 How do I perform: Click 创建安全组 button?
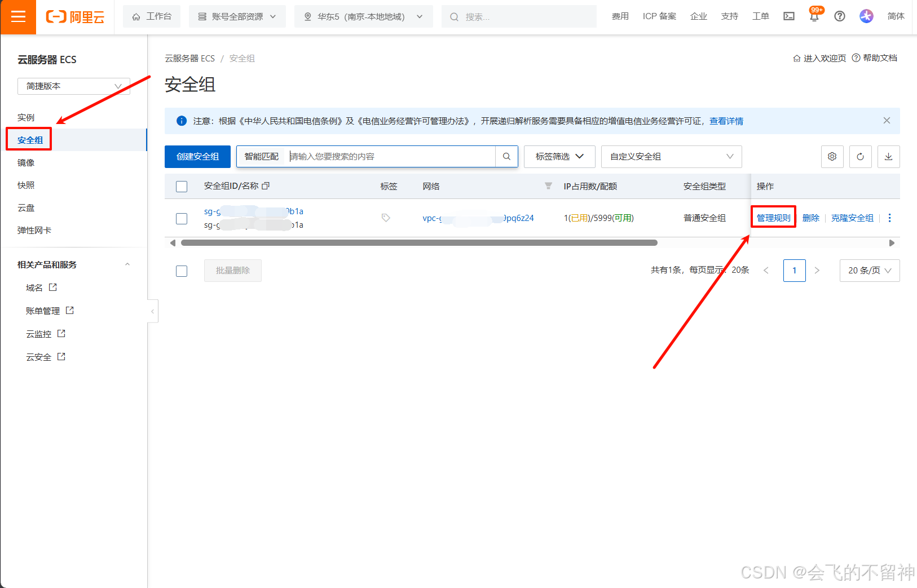[197, 157]
